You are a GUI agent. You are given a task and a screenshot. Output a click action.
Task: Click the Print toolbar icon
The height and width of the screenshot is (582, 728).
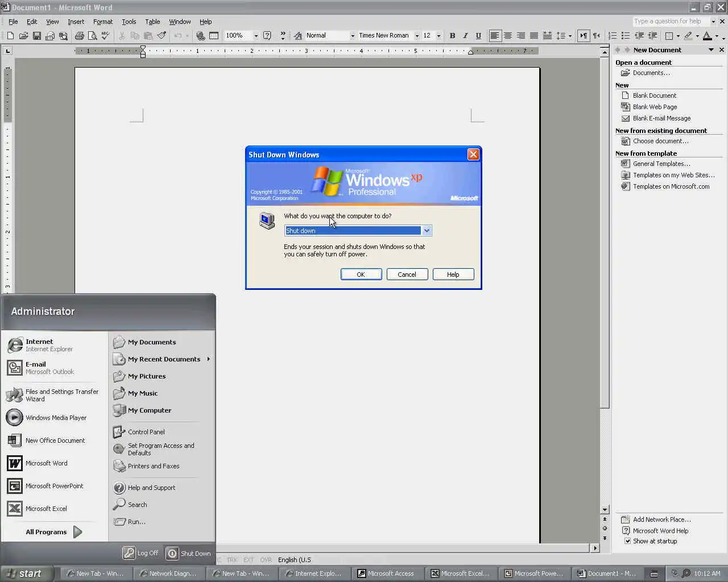[x=79, y=35]
